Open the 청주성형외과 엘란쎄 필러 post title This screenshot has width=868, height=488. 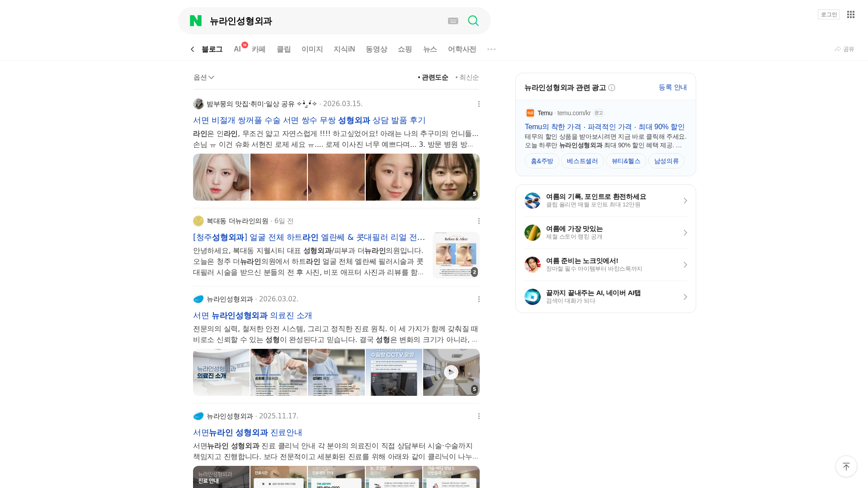309,237
